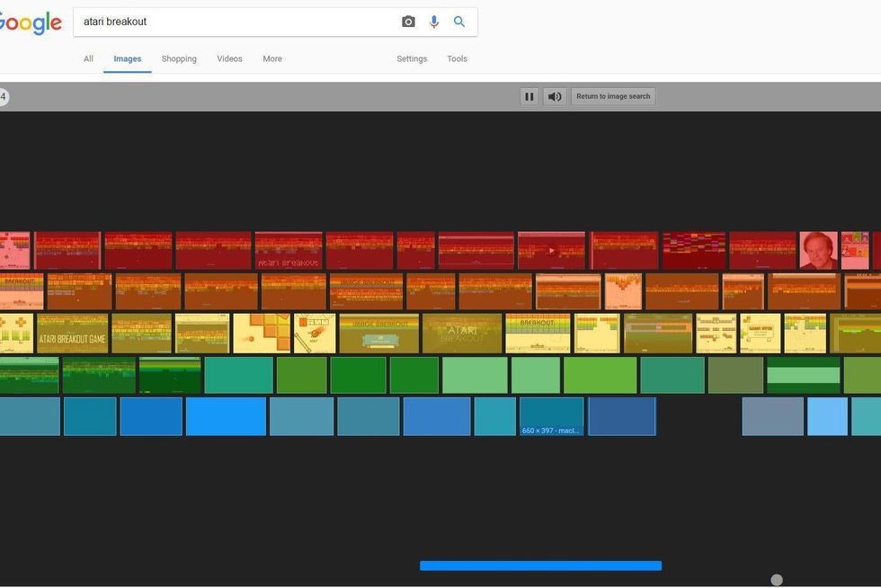881x588 pixels.
Task: Click Return to image search button
Action: (613, 96)
